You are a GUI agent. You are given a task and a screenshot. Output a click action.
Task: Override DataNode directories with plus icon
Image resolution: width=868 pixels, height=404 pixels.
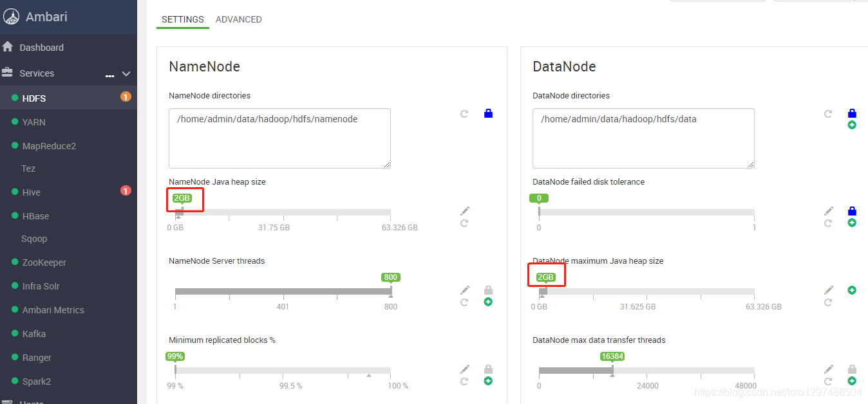click(x=852, y=125)
